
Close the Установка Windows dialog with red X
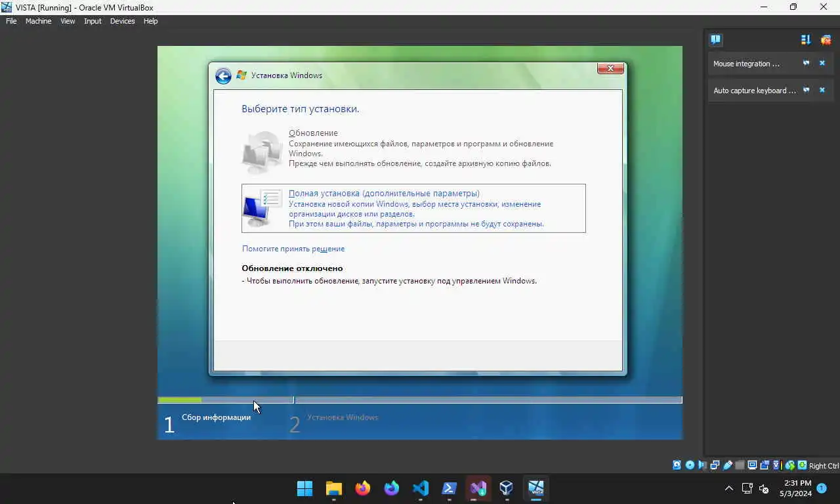[x=610, y=68]
